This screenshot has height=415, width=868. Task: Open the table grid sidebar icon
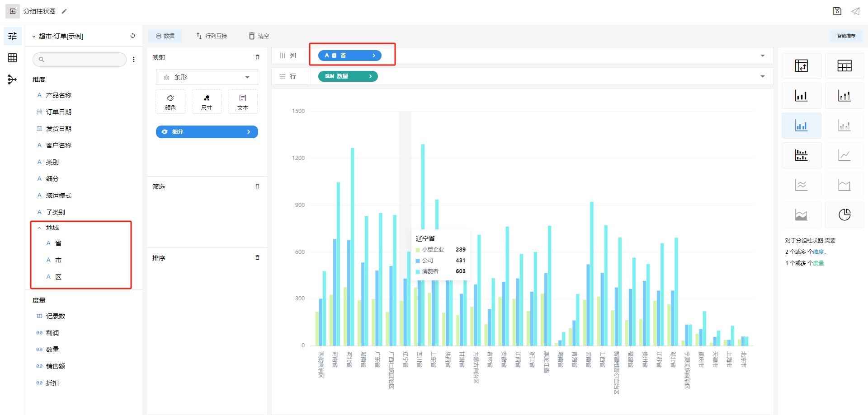pos(13,58)
